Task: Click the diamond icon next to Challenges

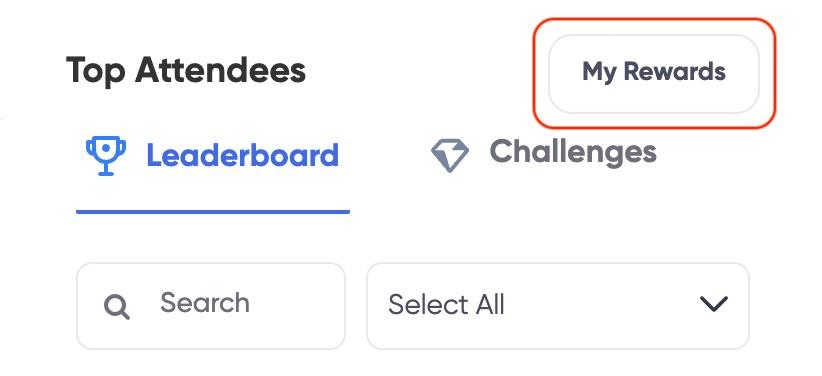Action: pyautogui.click(x=450, y=156)
